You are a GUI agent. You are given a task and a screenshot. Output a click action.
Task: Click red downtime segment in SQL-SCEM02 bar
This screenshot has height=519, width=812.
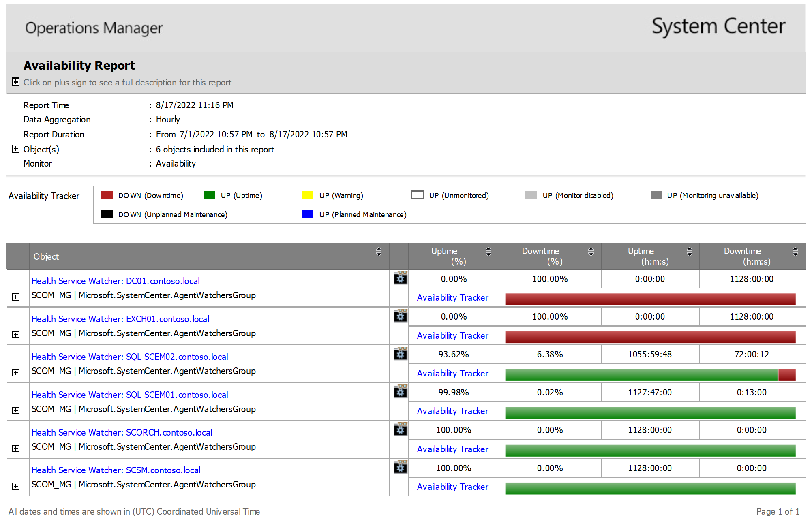[x=787, y=375]
